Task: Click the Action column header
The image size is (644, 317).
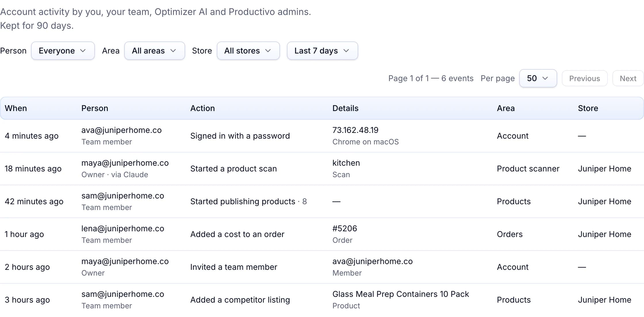Action: click(x=202, y=108)
